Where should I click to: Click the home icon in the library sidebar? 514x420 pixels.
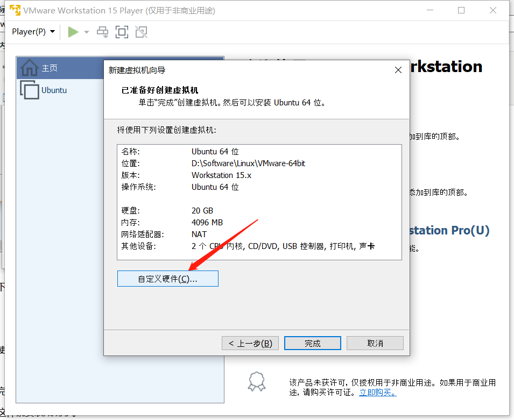(30, 67)
